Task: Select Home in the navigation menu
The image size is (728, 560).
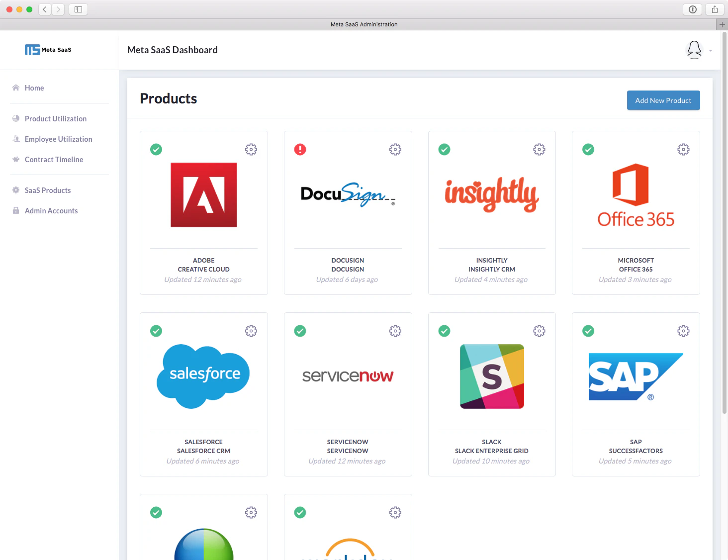Action: [x=34, y=88]
